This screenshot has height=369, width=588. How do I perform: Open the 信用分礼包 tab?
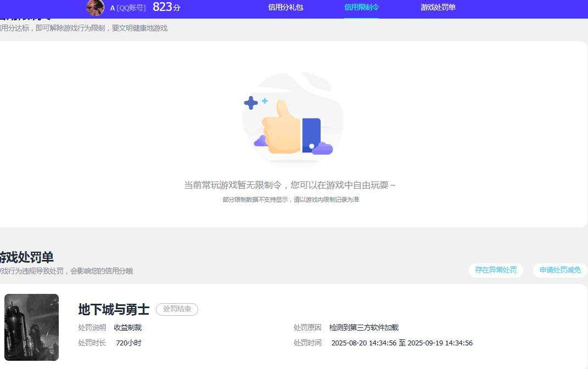[285, 7]
